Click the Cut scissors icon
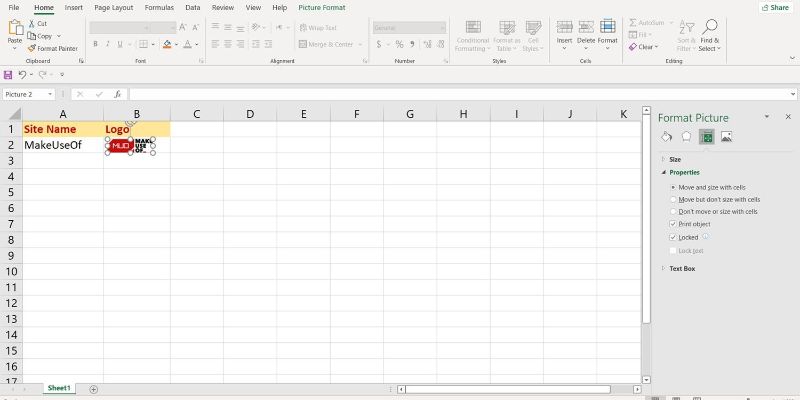Screen dimensions: 800x400 pyautogui.click(x=31, y=23)
